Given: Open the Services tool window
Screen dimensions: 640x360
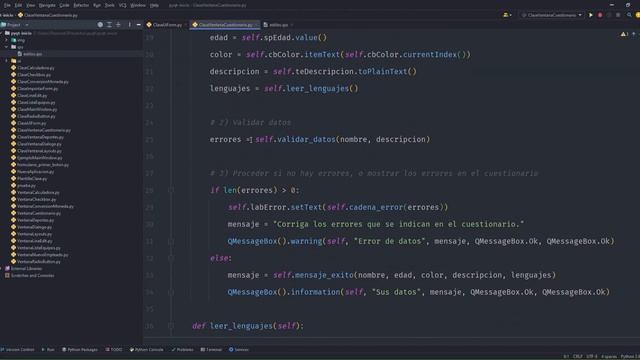Looking at the screenshot, I should click(x=239, y=350).
